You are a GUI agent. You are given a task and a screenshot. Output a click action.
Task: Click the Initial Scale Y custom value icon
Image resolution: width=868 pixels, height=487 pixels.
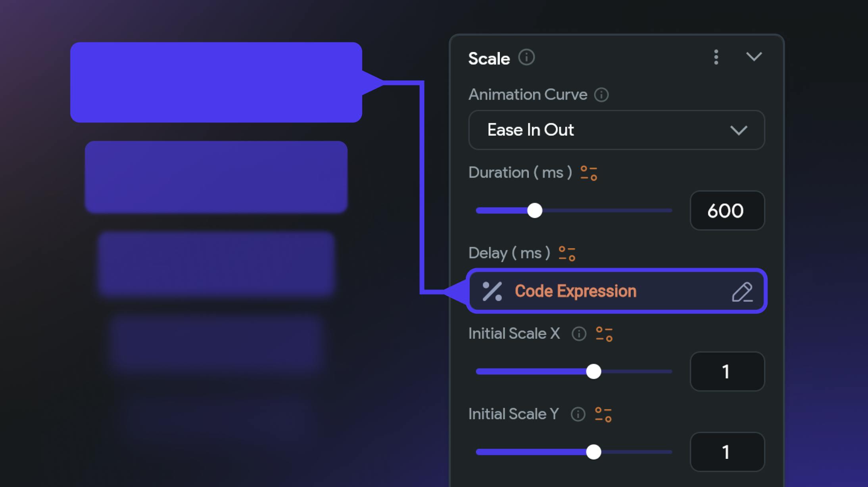603,415
